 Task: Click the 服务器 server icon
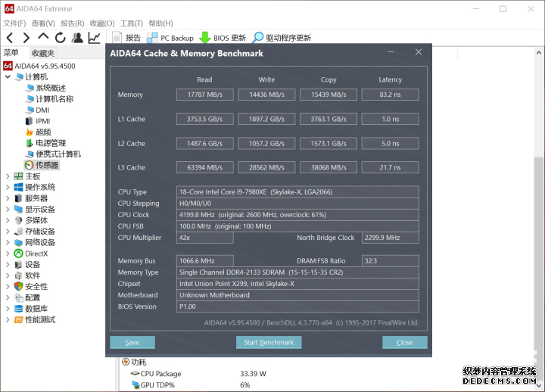18,198
